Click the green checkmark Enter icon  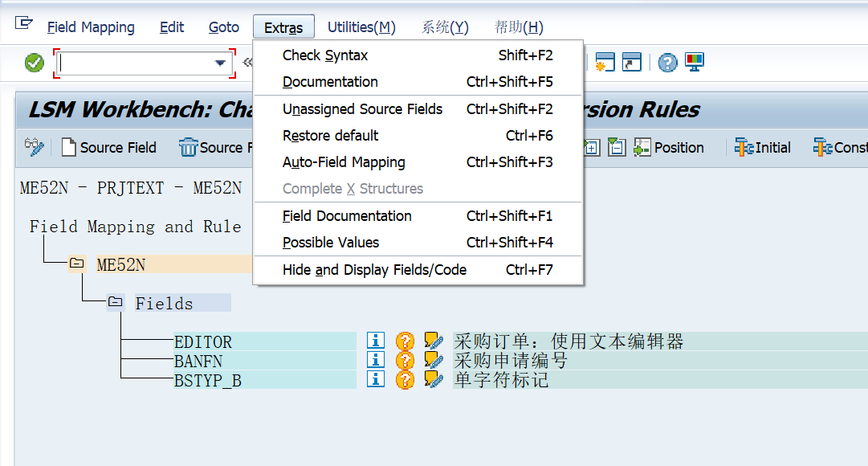click(35, 63)
